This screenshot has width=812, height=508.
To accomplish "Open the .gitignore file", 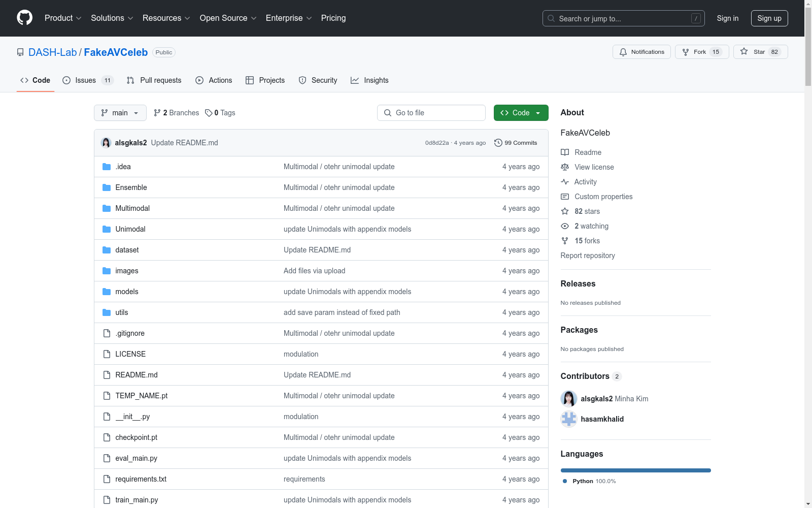I will [x=130, y=333].
